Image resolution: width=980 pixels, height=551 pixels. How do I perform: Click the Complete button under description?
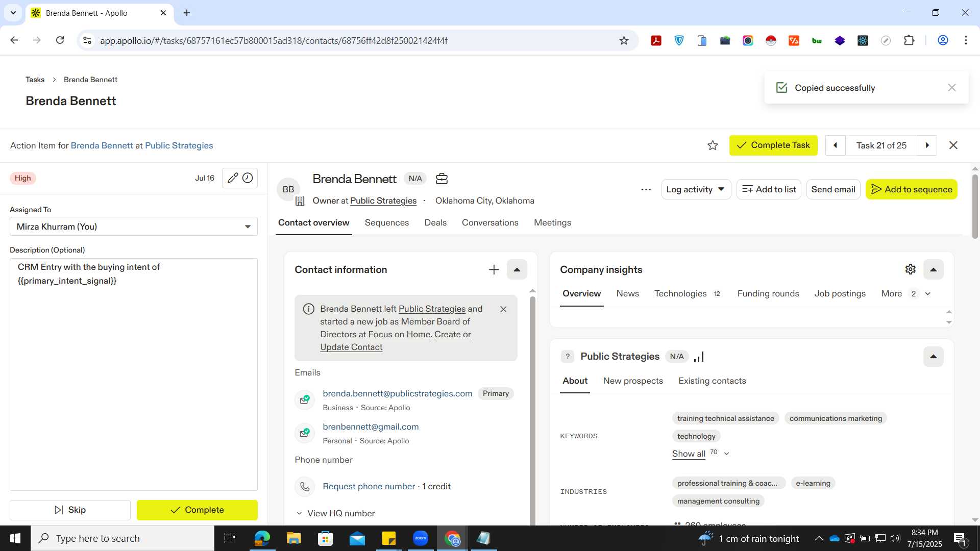(197, 510)
